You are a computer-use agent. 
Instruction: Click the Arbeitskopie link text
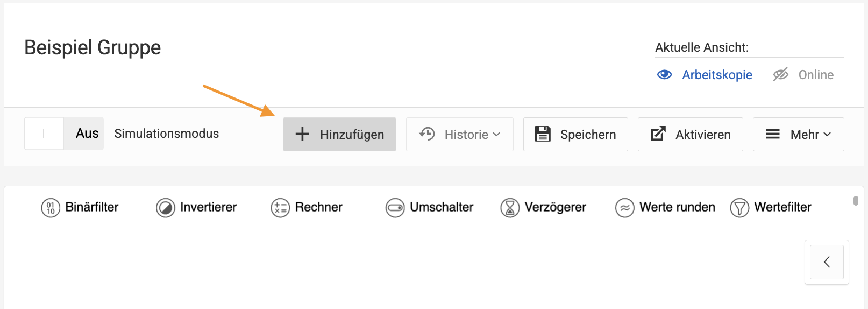717,75
